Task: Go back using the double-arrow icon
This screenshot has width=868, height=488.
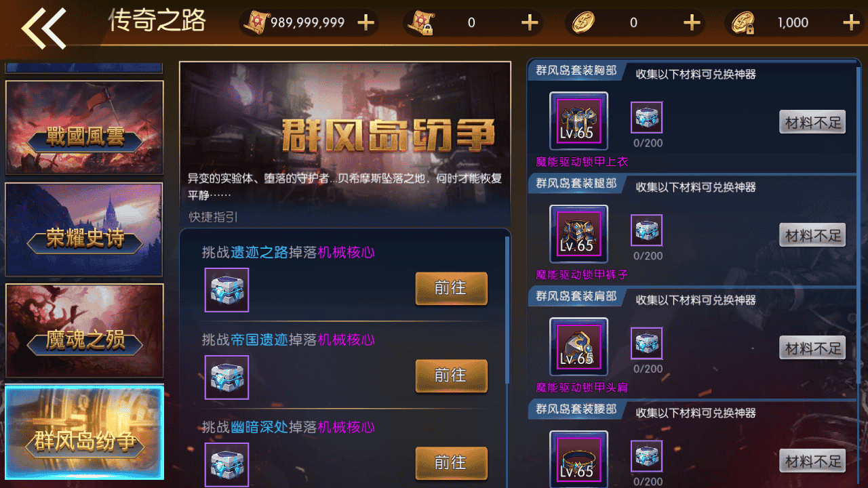Action: click(43, 28)
